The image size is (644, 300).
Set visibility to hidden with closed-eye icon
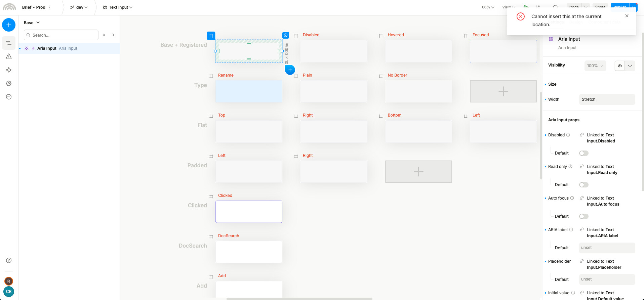pos(630,66)
